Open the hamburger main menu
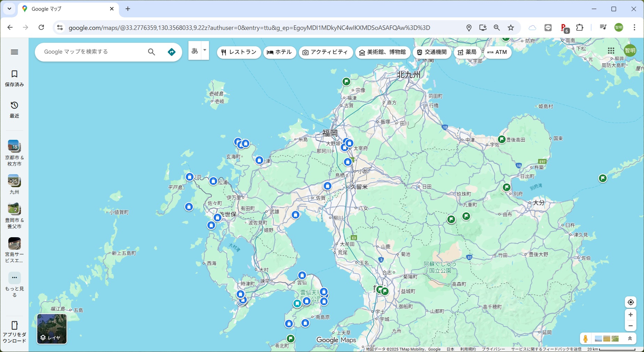 pos(14,52)
